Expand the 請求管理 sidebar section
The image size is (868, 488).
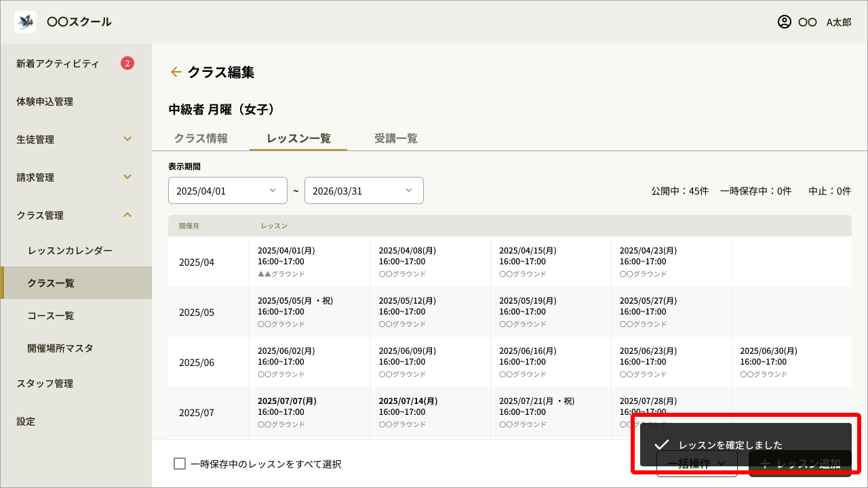coord(127,178)
